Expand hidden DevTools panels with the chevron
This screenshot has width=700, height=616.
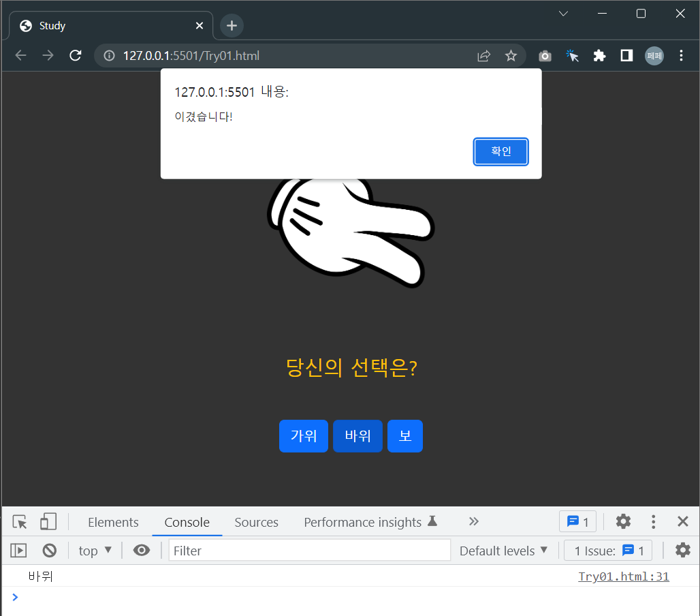coord(473,521)
